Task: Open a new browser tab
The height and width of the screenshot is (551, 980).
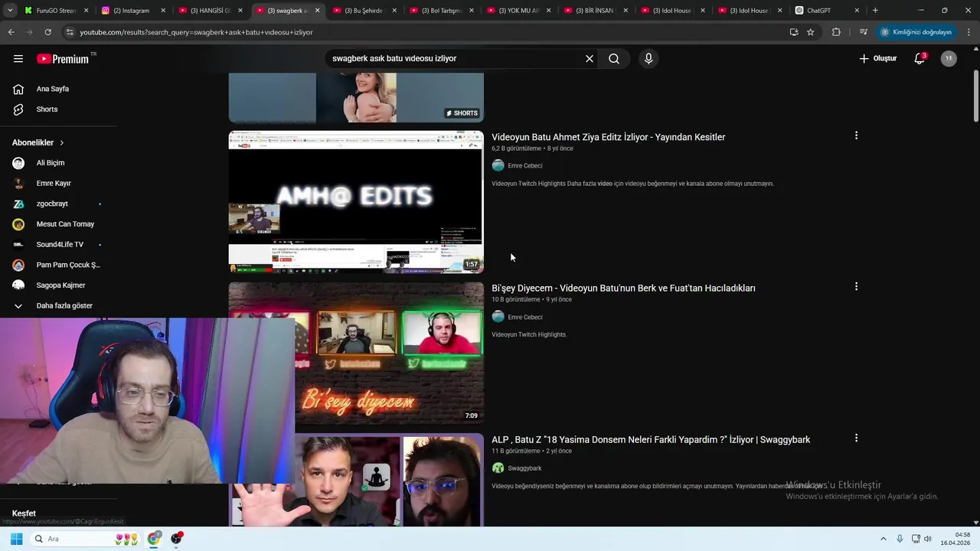Action: [875, 11]
